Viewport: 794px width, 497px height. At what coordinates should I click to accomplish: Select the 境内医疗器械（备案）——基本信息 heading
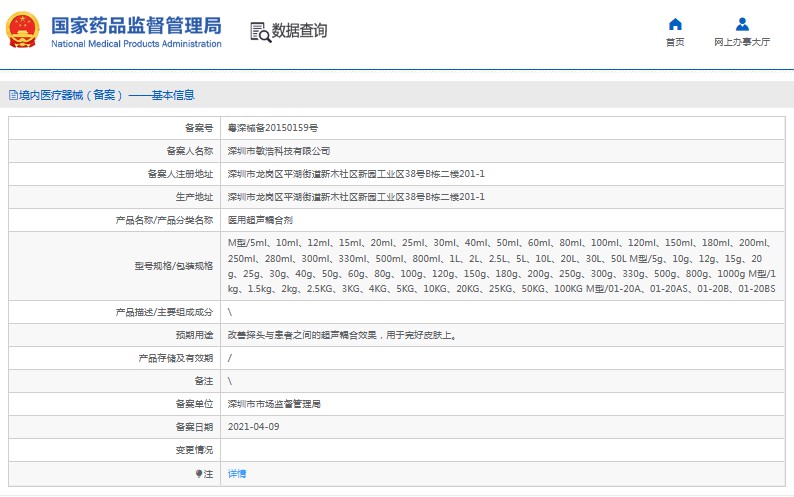click(106, 95)
